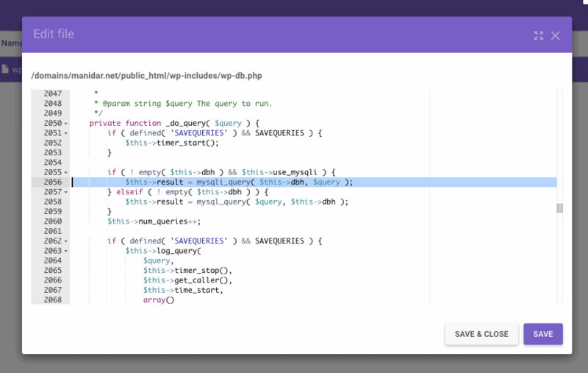The height and width of the screenshot is (373, 588).
Task: Place cursor on the num_queries++ line
Action: (x=154, y=221)
